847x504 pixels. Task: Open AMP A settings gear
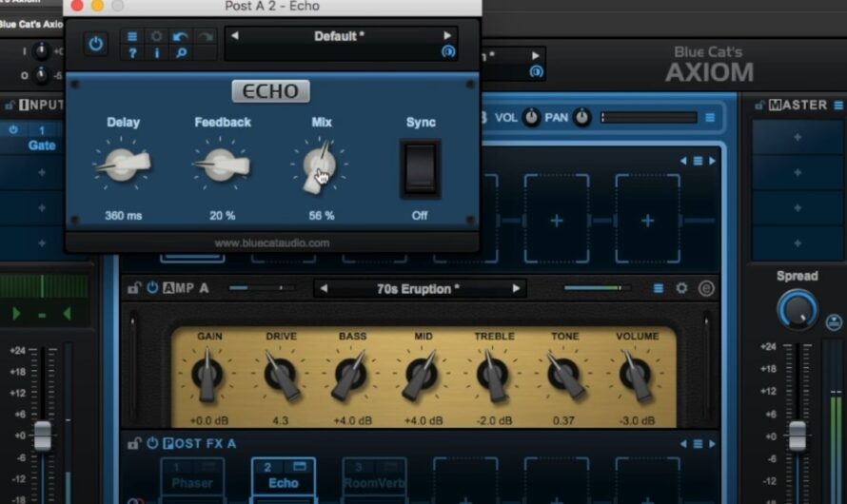coord(681,288)
